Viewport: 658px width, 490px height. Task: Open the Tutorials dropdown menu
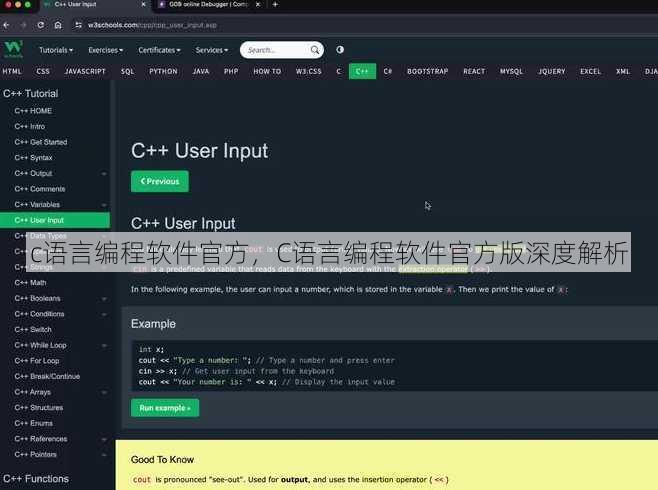[x=56, y=50]
